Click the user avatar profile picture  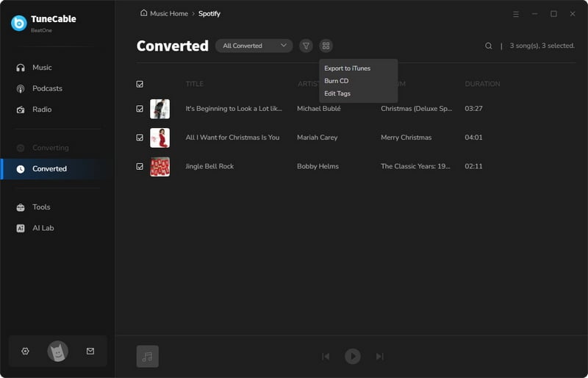click(x=58, y=352)
